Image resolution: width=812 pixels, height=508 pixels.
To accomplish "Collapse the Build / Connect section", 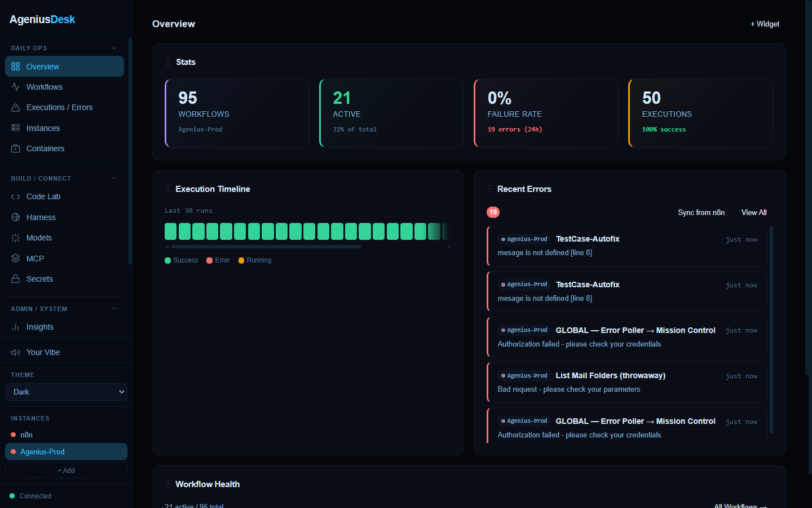I will [114, 178].
